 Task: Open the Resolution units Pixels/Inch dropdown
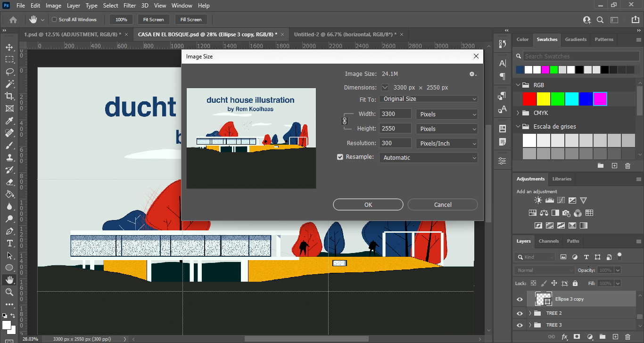446,143
